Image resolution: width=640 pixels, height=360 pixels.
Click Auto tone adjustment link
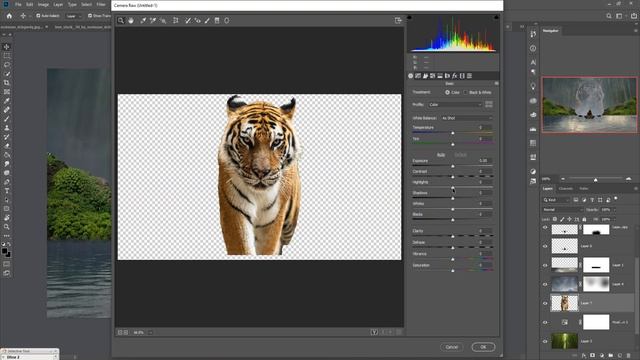[x=441, y=155]
